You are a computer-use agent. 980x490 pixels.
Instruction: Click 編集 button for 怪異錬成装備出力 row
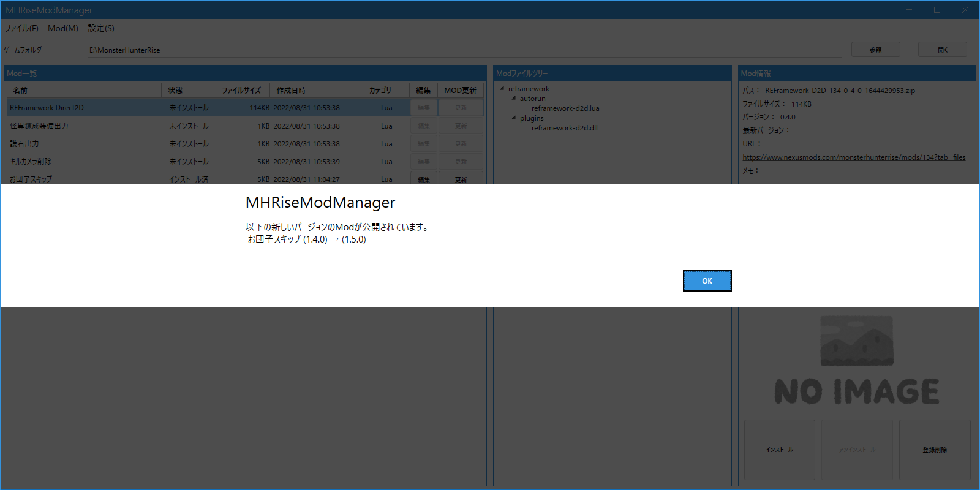click(x=424, y=126)
